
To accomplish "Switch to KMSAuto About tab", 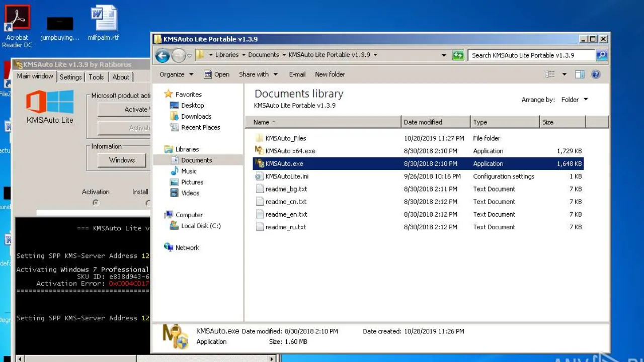I will [x=121, y=77].
